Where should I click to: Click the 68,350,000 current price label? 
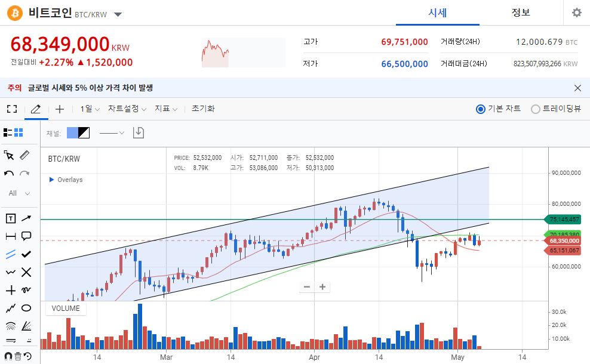563,240
